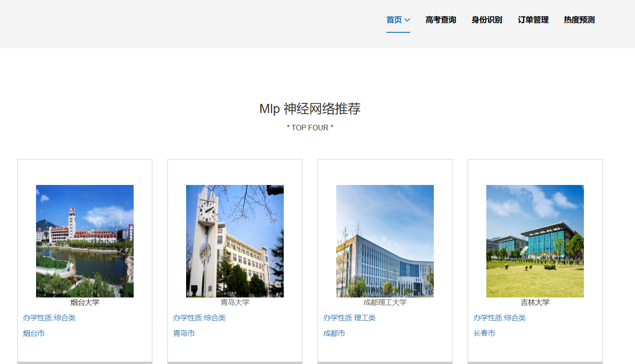Open the 成都理工大学 building image
The height and width of the screenshot is (364, 635).
pyautogui.click(x=385, y=241)
